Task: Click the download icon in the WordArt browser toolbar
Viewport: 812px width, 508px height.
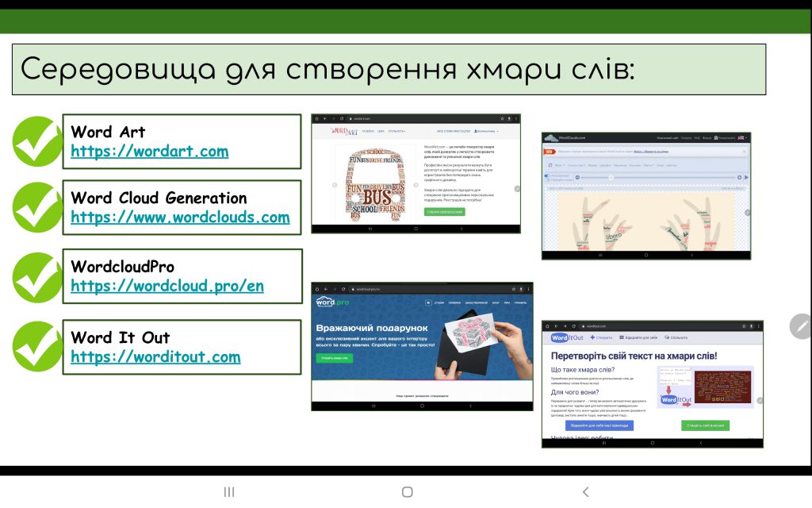Action: [507, 118]
